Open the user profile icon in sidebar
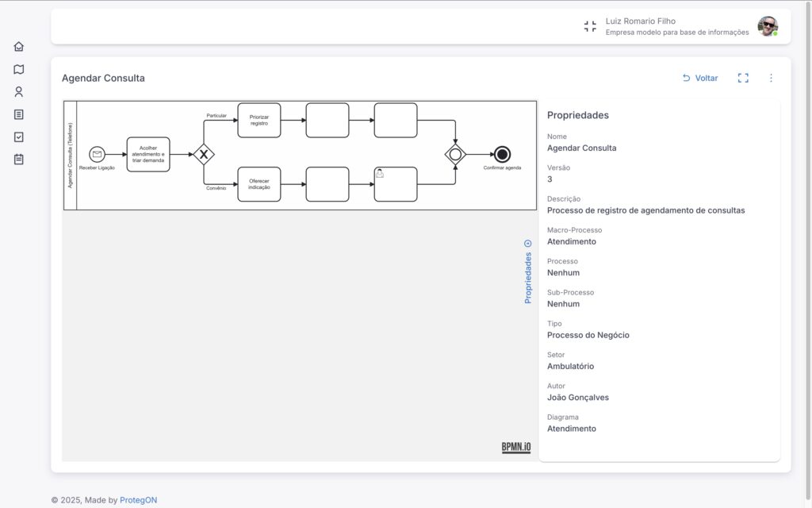This screenshot has height=508, width=812. coord(19,92)
